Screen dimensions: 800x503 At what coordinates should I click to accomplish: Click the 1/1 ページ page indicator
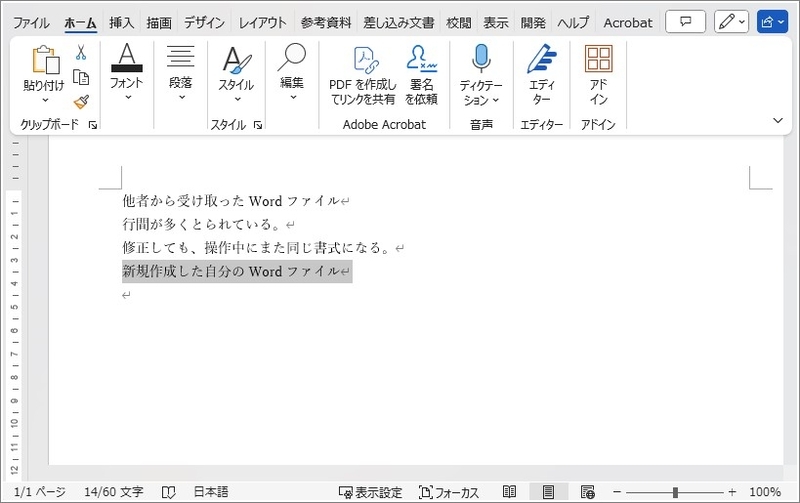click(40, 492)
